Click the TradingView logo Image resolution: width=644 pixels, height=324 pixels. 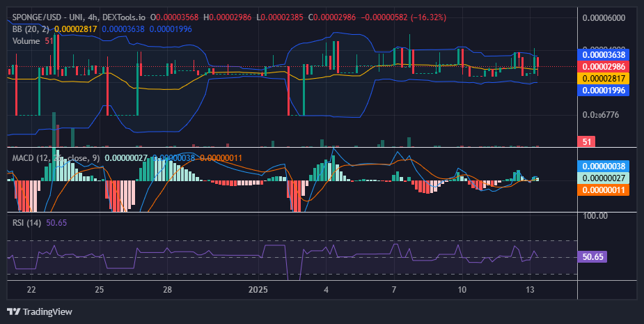(x=13, y=311)
